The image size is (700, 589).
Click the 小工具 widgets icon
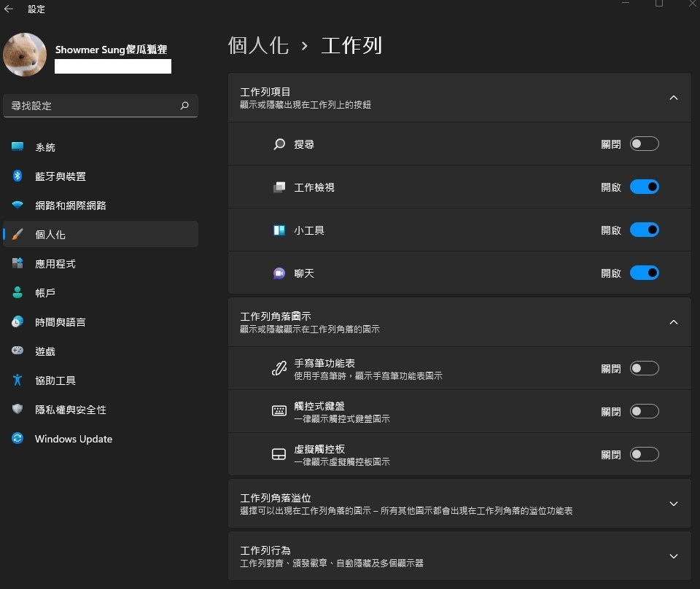(279, 230)
